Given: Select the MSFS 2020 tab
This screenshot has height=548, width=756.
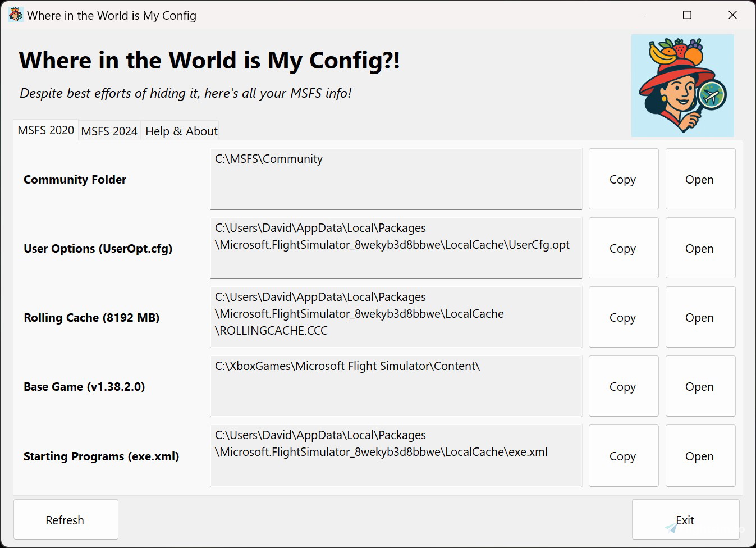Looking at the screenshot, I should [x=45, y=130].
